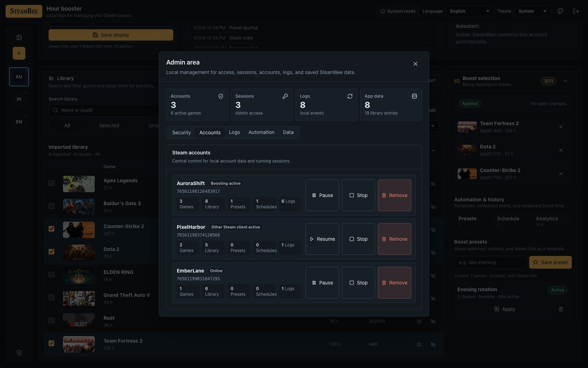The width and height of the screenshot is (588, 368).
Task: Check the ELDEN RING checkbox
Action: point(51,275)
